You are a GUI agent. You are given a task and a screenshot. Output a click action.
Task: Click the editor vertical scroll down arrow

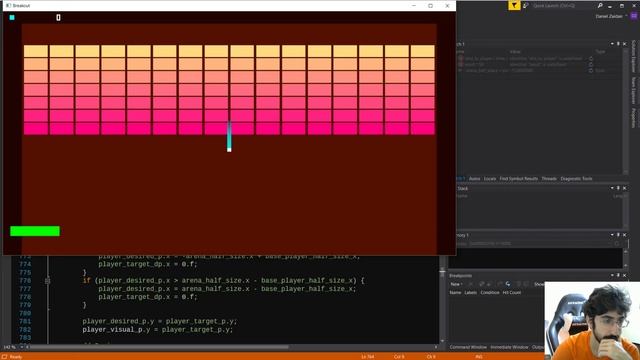click(442, 341)
